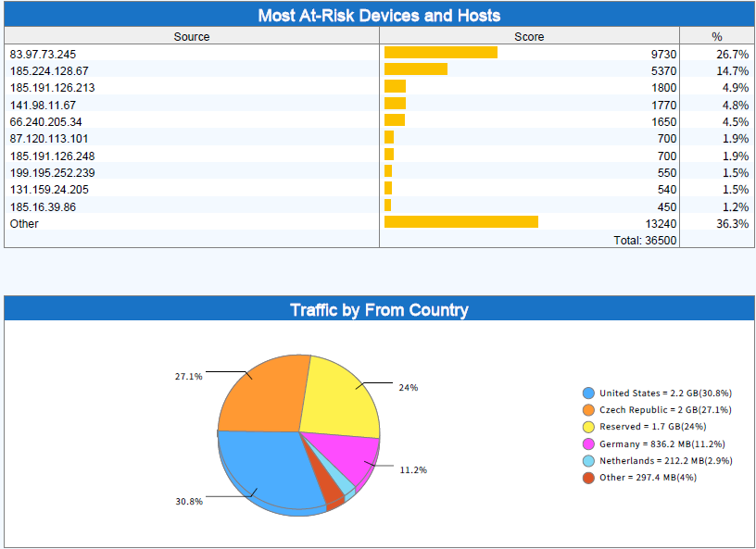756x549 pixels.
Task: Click legend text Other = 297.4 MB
Action: tap(648, 478)
